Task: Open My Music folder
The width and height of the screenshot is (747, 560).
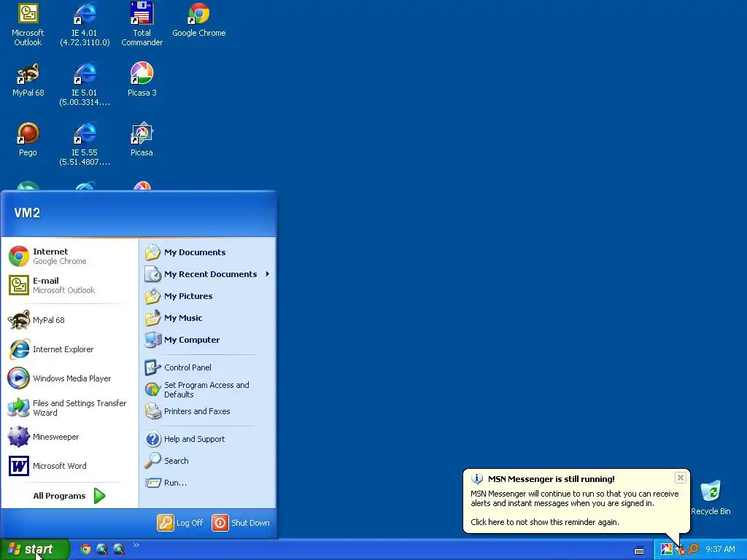Action: coord(207,318)
